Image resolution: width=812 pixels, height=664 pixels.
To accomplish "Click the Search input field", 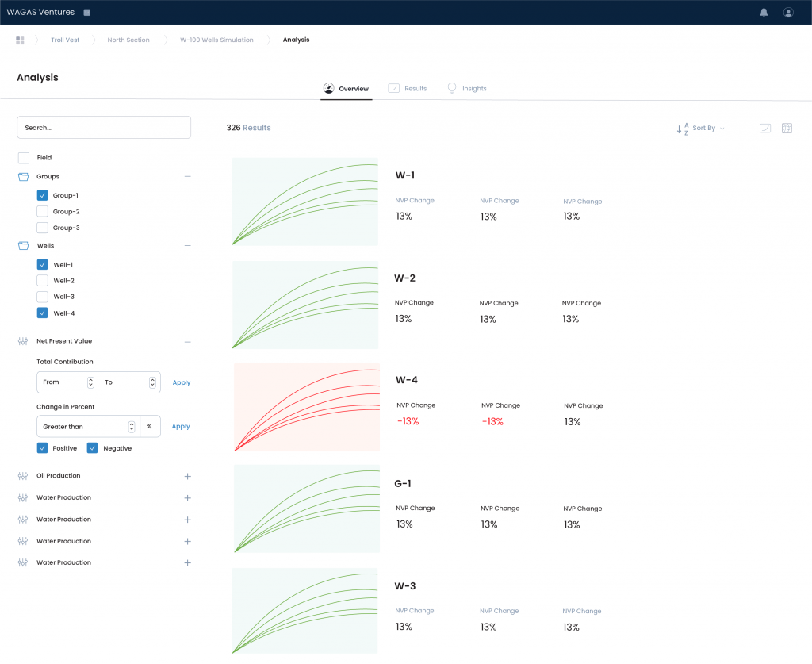I will tap(104, 128).
